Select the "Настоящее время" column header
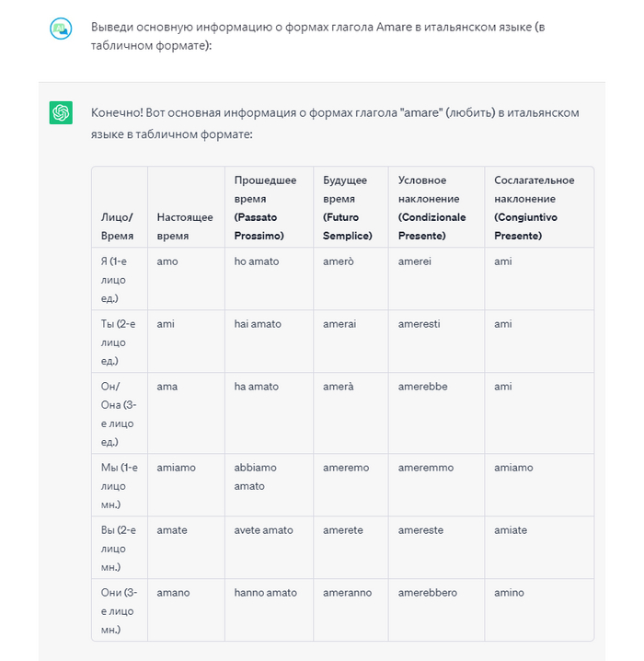 click(x=184, y=226)
